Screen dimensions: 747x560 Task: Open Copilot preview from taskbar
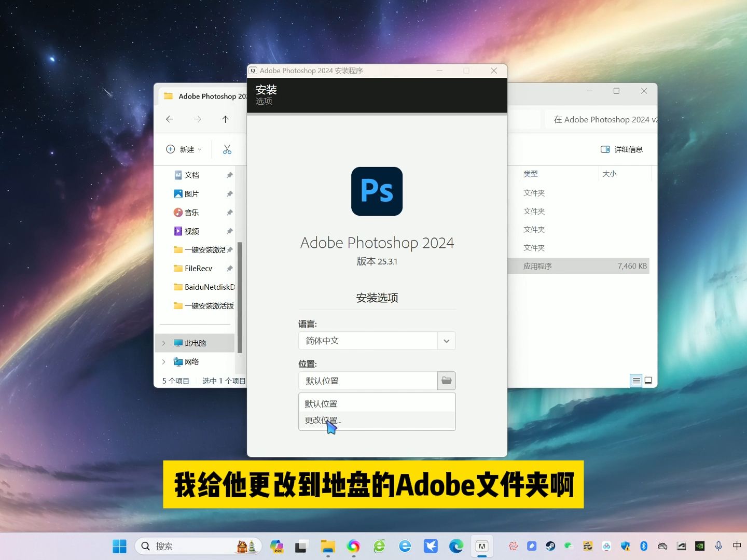pyautogui.click(x=277, y=546)
